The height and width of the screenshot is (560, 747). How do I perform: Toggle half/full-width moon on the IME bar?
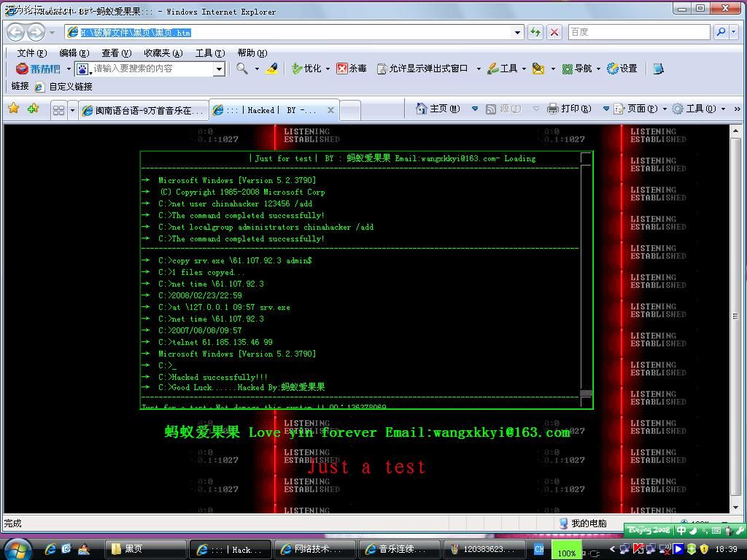tap(693, 530)
